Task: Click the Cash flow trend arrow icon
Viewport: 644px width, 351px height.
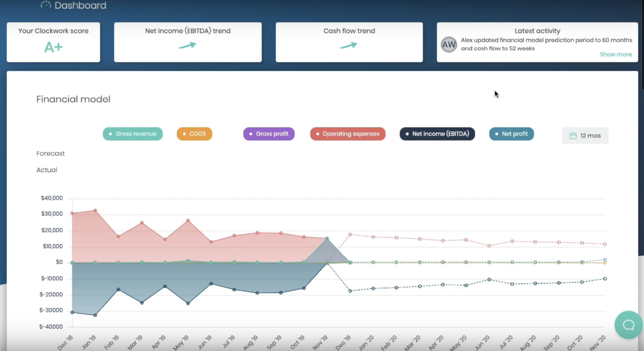Action: (348, 45)
